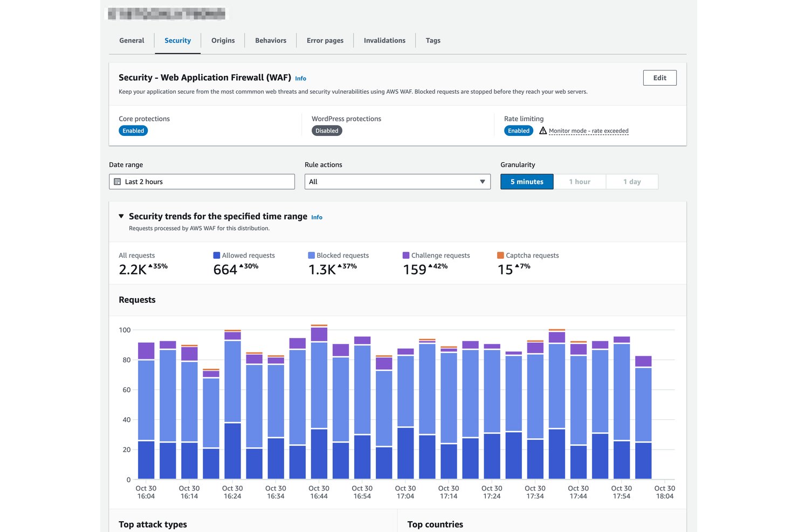Select 1 hour granularity
Screen dimensions: 798x532
coord(580,182)
